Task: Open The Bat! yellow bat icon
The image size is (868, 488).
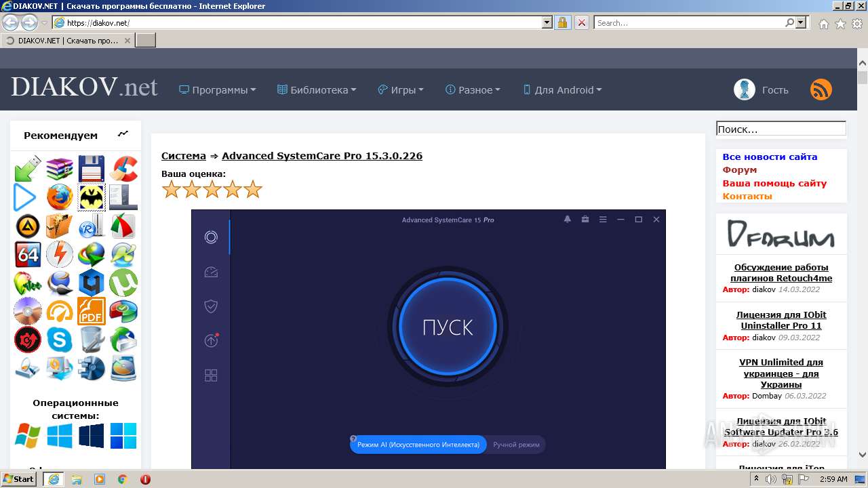Action: pos(92,198)
